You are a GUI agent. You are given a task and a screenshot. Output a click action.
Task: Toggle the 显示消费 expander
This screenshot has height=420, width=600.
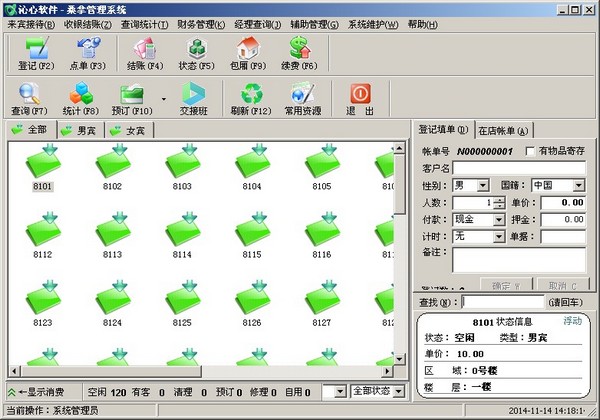[36, 392]
